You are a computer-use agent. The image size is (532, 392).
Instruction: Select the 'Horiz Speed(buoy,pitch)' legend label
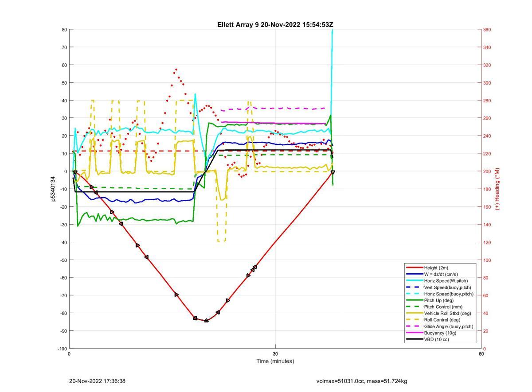coord(449,294)
